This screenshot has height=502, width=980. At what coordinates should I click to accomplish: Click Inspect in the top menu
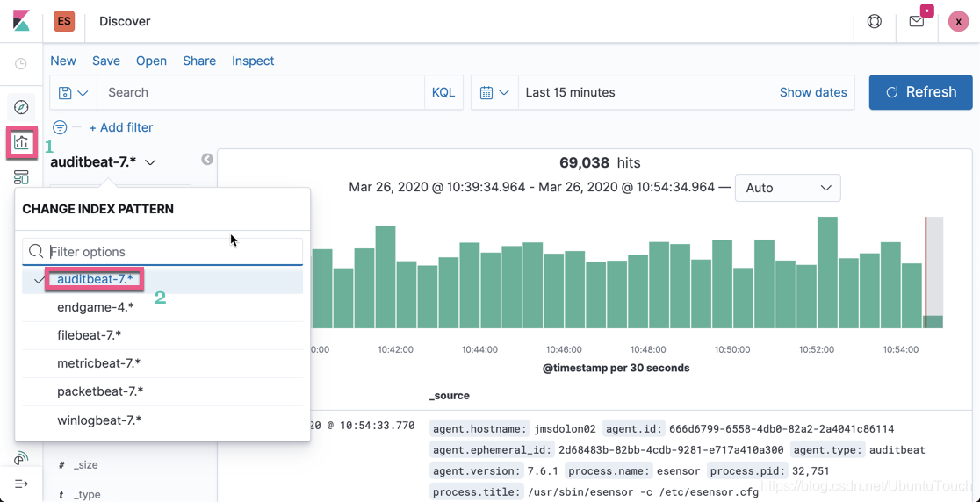click(x=253, y=61)
